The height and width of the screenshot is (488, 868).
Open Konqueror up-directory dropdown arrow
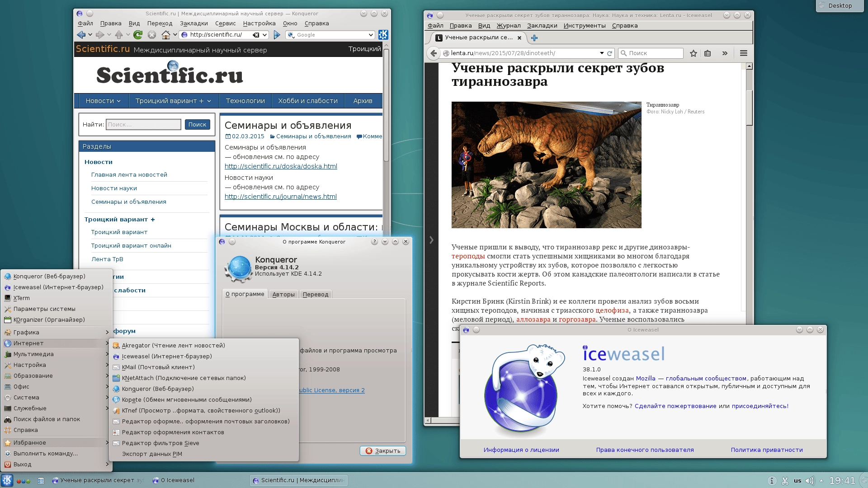128,35
